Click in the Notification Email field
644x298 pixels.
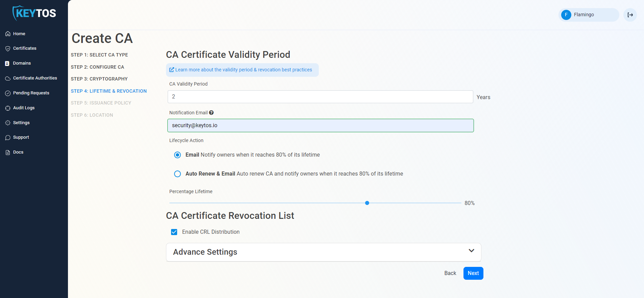point(320,125)
